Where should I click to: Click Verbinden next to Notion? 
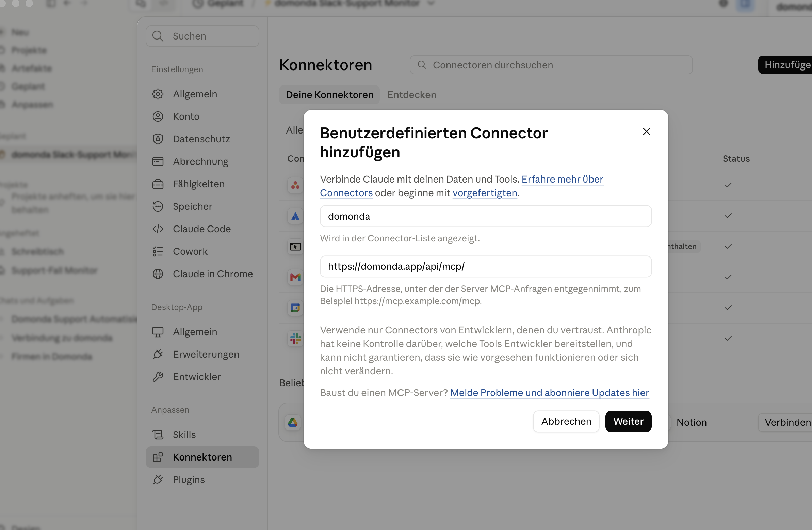pos(785,422)
